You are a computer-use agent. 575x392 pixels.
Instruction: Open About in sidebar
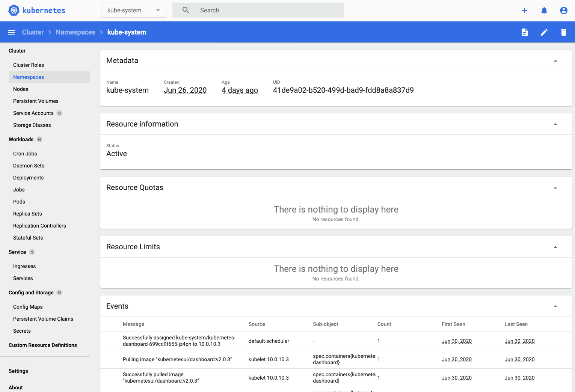tap(16, 387)
